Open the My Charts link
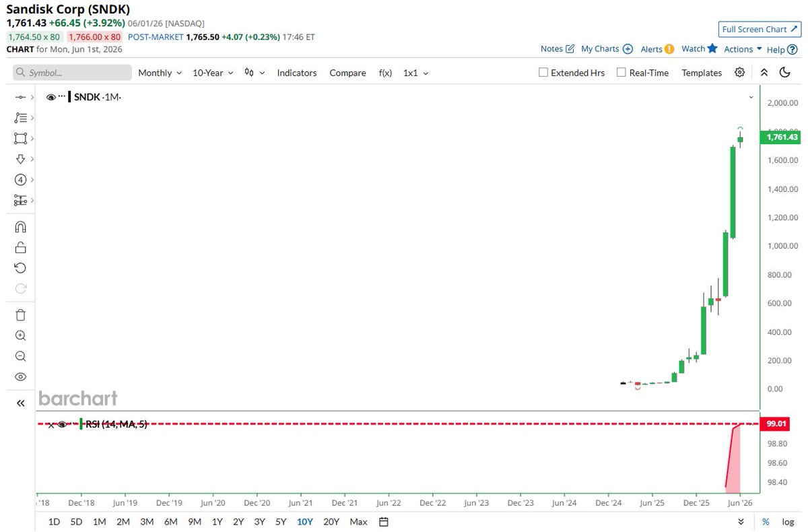This screenshot has height=532, width=808. tap(607, 49)
